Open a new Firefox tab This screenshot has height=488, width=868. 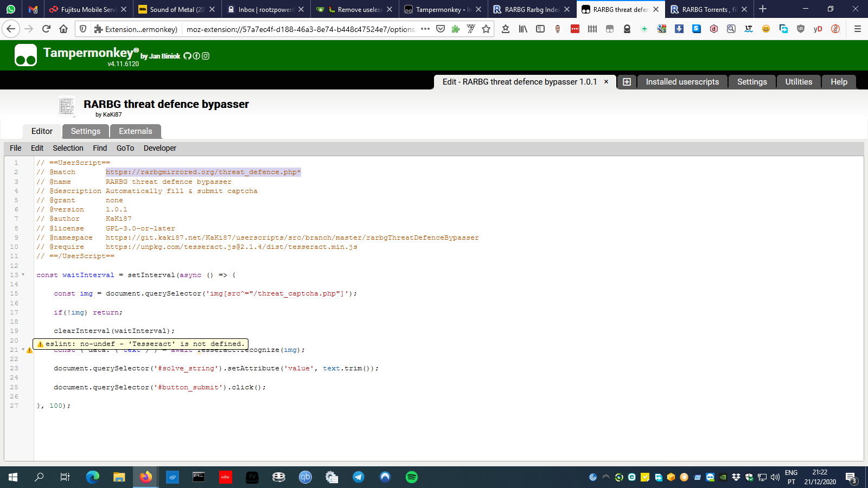(763, 9)
